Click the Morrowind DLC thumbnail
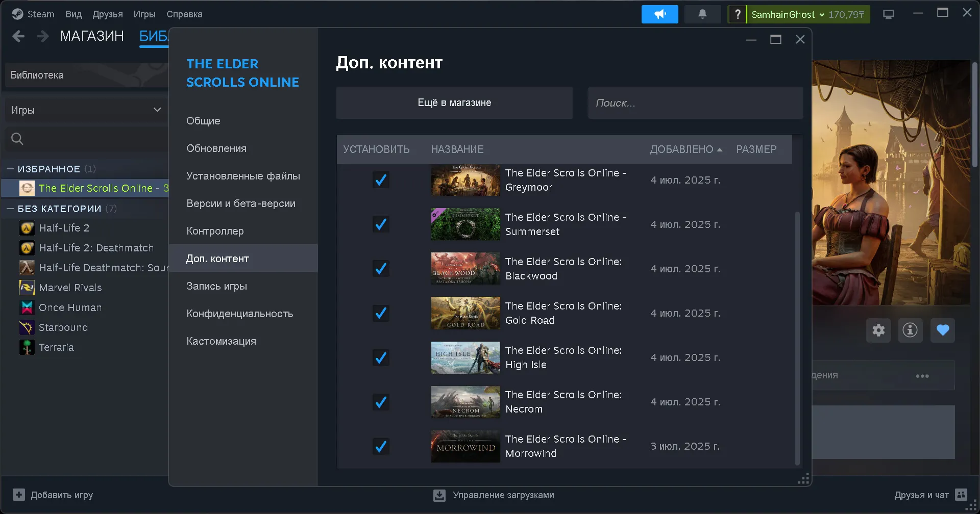Screen dimensions: 980x514 pyautogui.click(x=465, y=446)
